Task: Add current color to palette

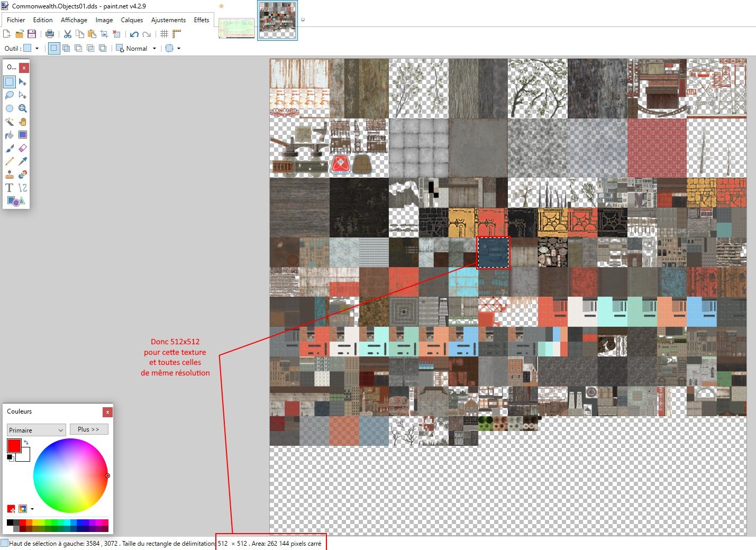Action: point(11,509)
